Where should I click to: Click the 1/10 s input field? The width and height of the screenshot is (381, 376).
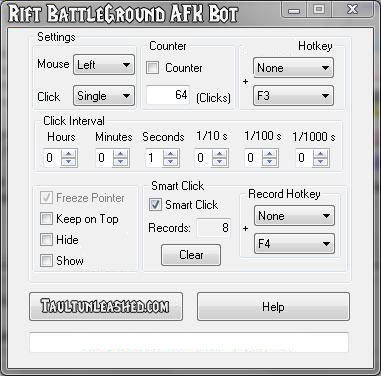[204, 158]
